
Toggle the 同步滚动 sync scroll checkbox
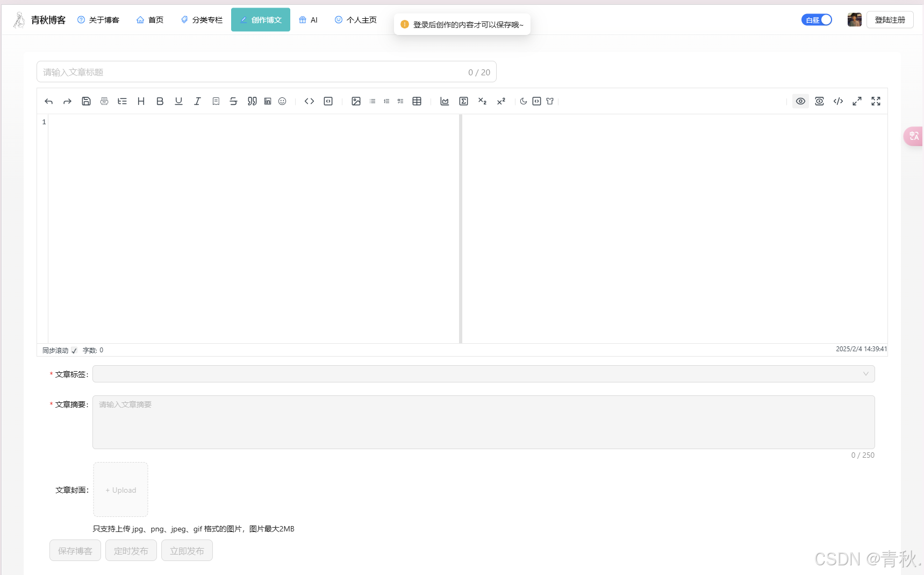pos(74,351)
